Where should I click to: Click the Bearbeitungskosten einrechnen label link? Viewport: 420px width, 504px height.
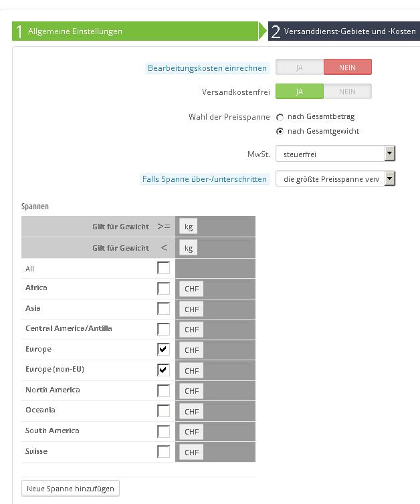click(x=207, y=68)
